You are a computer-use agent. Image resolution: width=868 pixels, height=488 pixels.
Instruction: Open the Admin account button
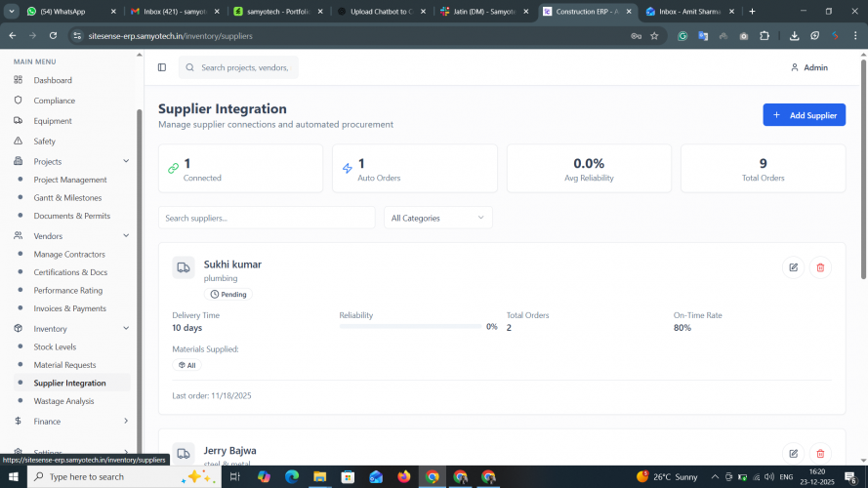809,67
